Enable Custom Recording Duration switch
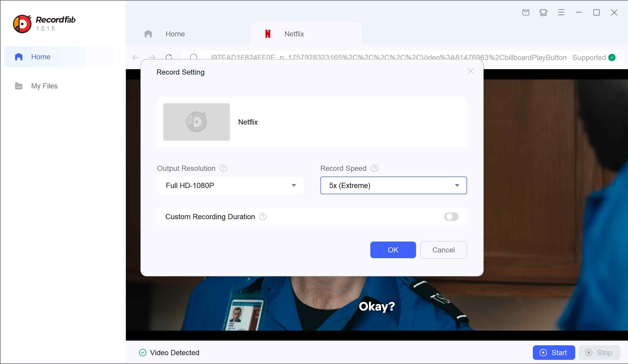 pyautogui.click(x=451, y=217)
